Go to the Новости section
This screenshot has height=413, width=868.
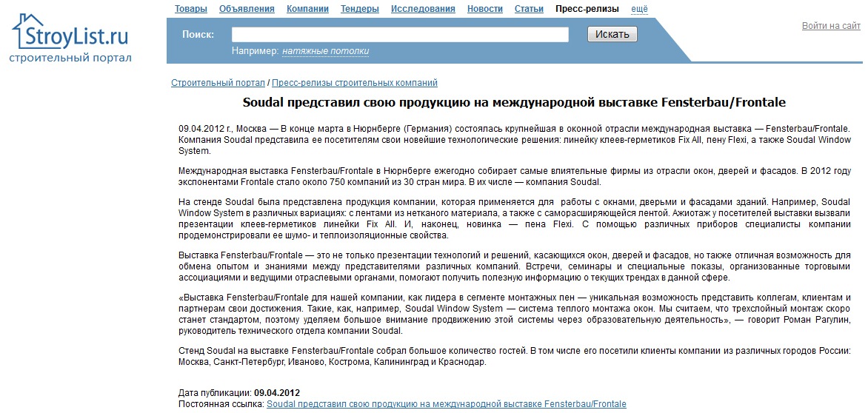click(x=485, y=8)
